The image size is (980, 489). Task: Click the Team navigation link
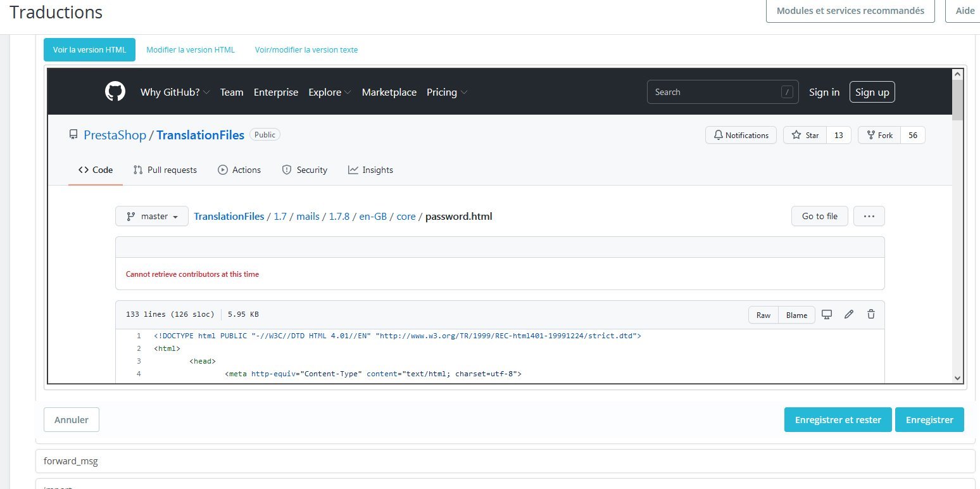coord(232,92)
